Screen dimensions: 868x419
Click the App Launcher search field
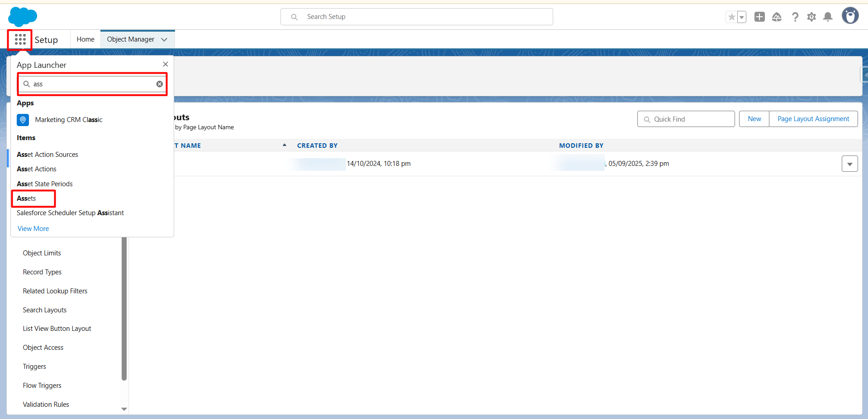coord(93,84)
